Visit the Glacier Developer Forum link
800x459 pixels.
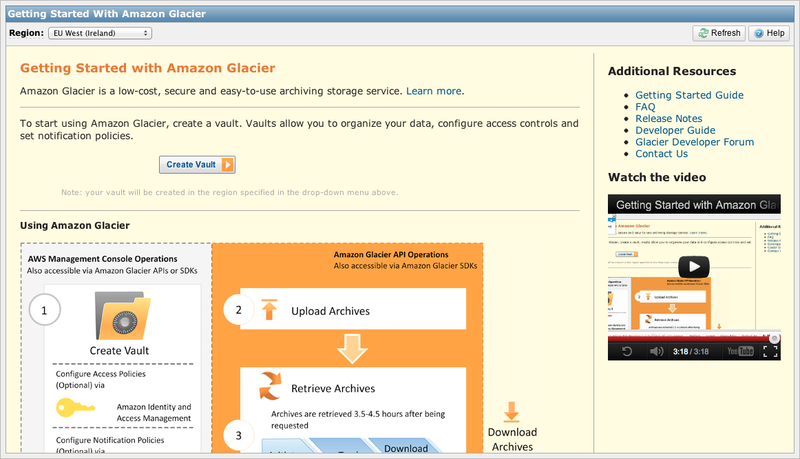[694, 142]
